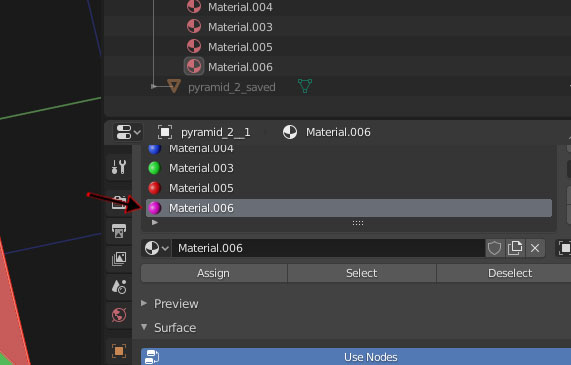Click the orange mesh icon of pyramid_2_saved

[x=173, y=86]
